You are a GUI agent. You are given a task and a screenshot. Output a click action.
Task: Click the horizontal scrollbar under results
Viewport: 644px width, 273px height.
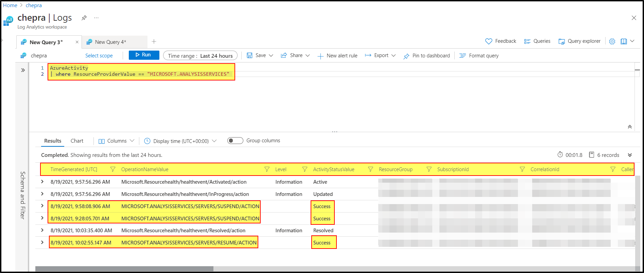click(x=124, y=269)
